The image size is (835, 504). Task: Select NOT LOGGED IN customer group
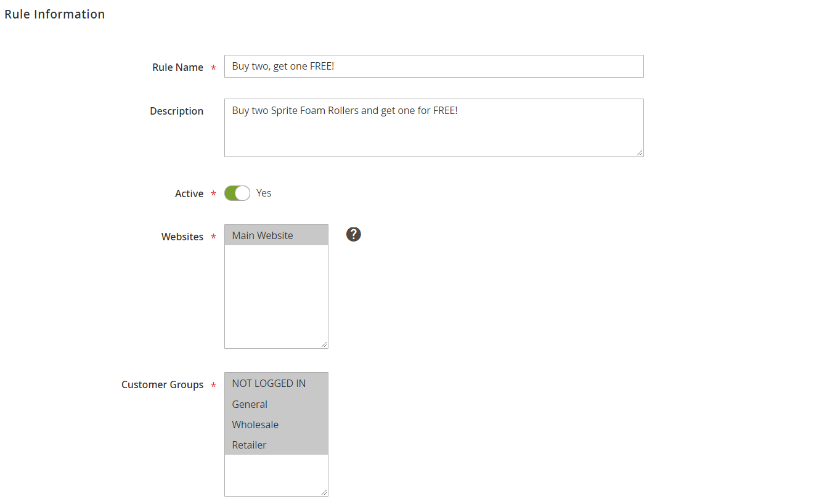click(276, 383)
